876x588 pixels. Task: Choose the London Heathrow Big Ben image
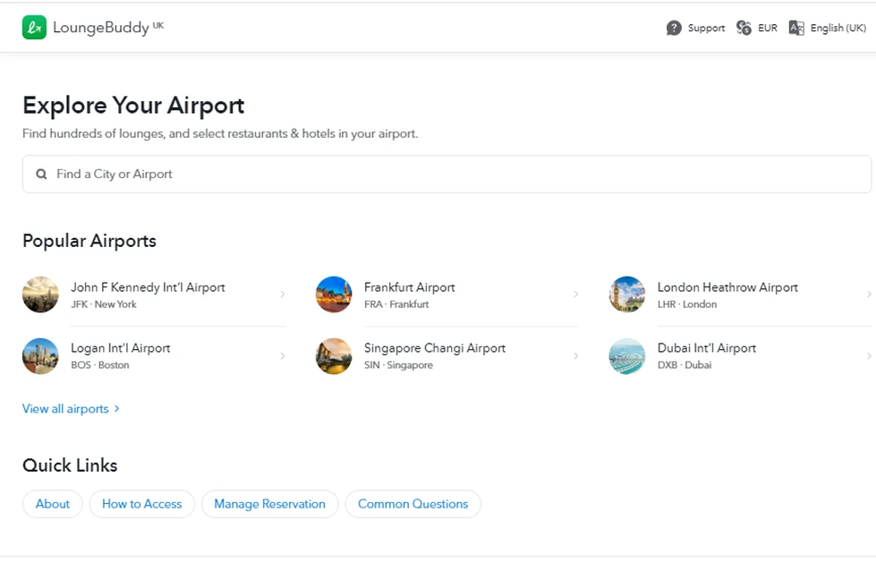coord(627,294)
